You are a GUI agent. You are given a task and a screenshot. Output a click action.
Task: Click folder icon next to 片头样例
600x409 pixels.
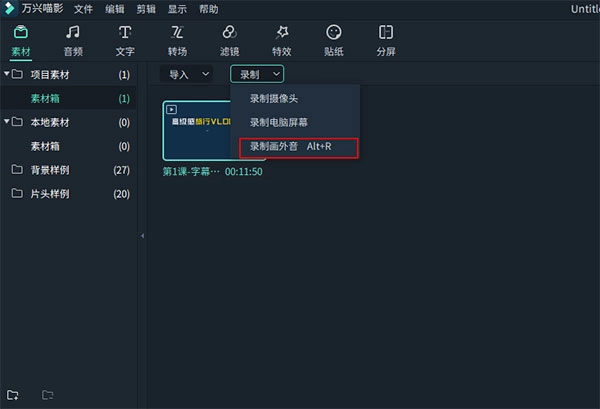pos(17,193)
